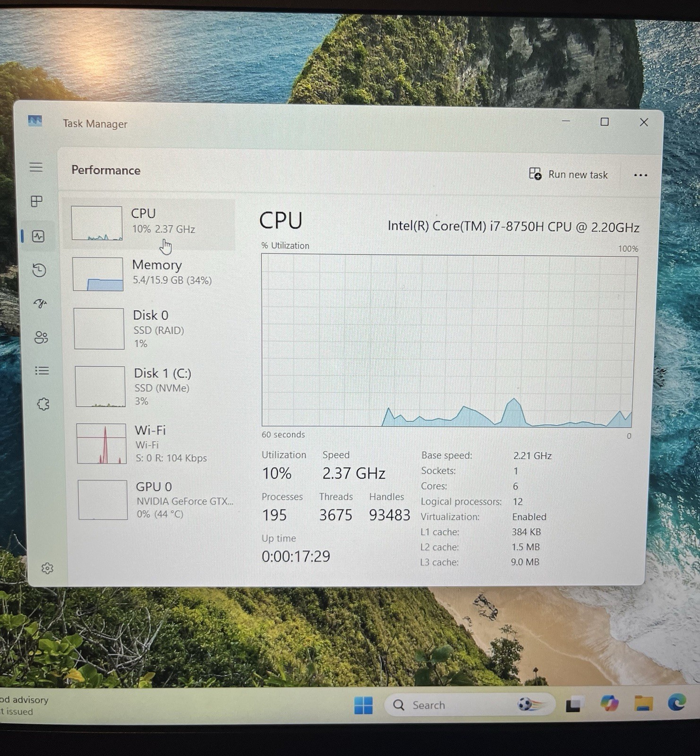
Task: Click the Processes count 195
Action: pos(274,515)
